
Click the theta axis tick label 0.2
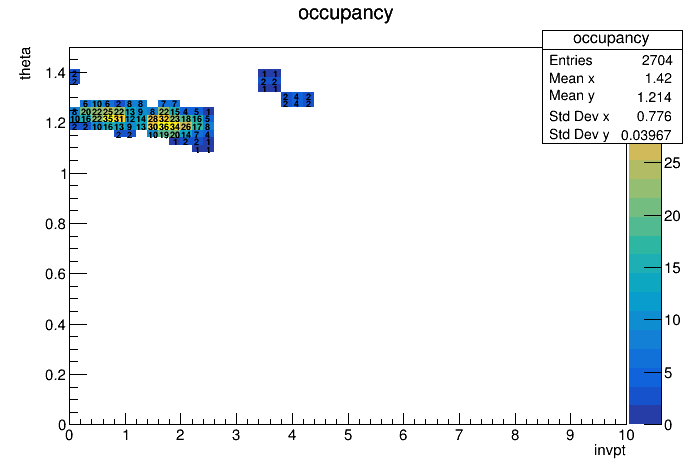55,375
